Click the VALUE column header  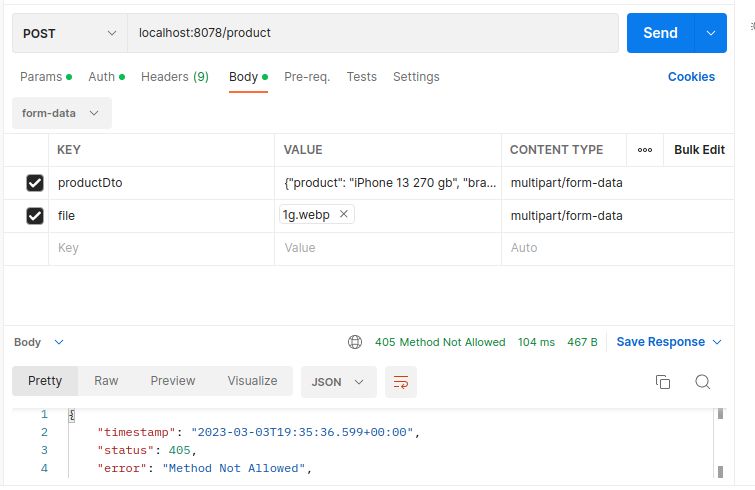point(303,150)
